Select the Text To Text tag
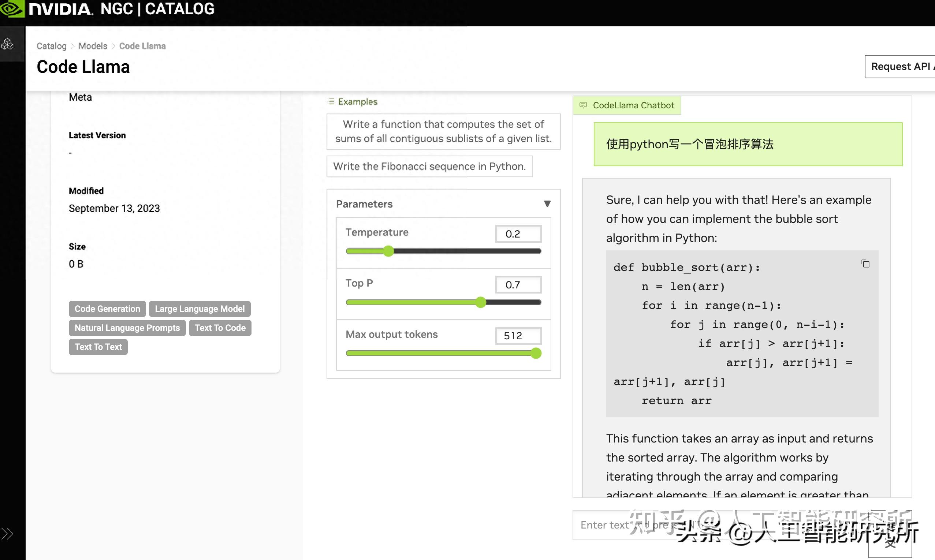Viewport: 935px width, 560px height. coord(98,347)
